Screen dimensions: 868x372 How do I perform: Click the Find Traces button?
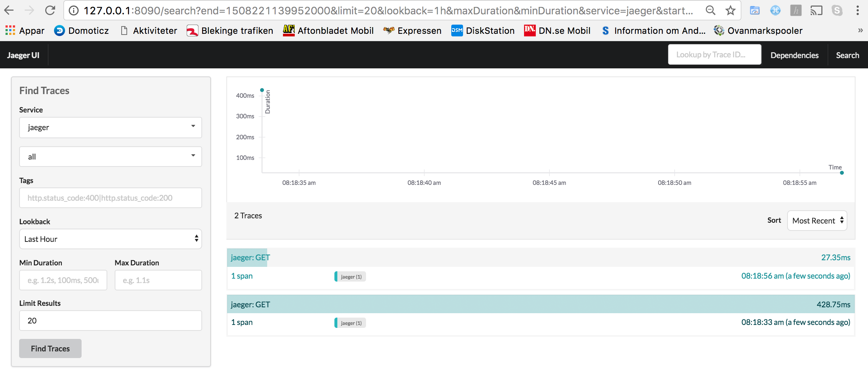[50, 348]
